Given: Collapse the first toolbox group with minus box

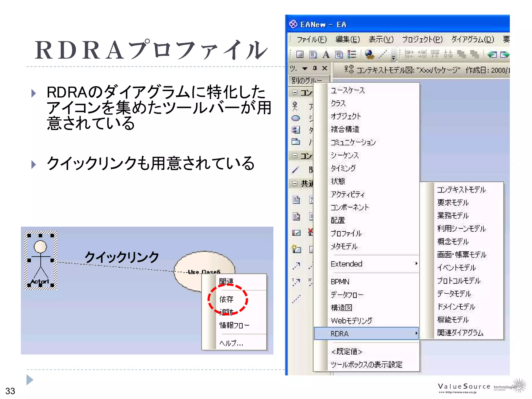Looking at the screenshot, I should tap(295, 92).
